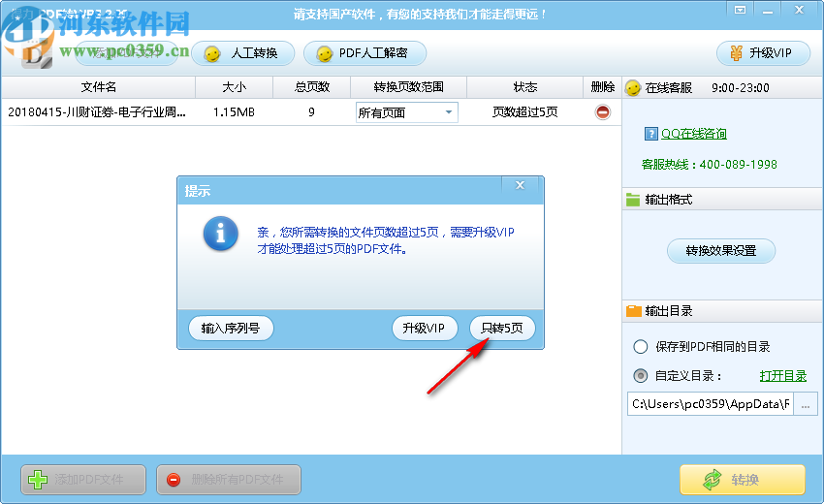The image size is (824, 504).
Task: Open PDF人工解密 from the toolbar
Action: [x=364, y=53]
